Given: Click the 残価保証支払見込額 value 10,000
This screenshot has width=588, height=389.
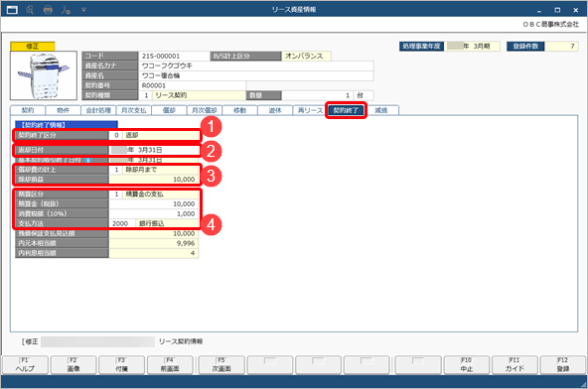Looking at the screenshot, I should (154, 233).
